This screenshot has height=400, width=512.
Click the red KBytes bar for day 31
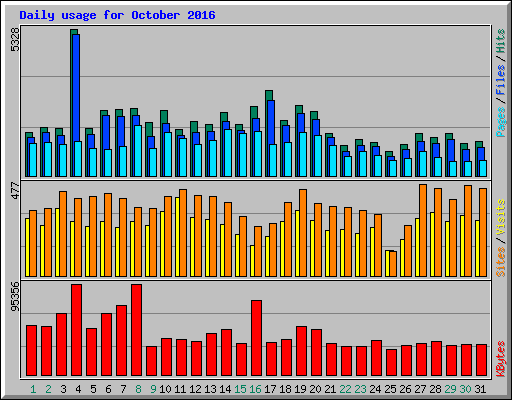tap(481, 360)
